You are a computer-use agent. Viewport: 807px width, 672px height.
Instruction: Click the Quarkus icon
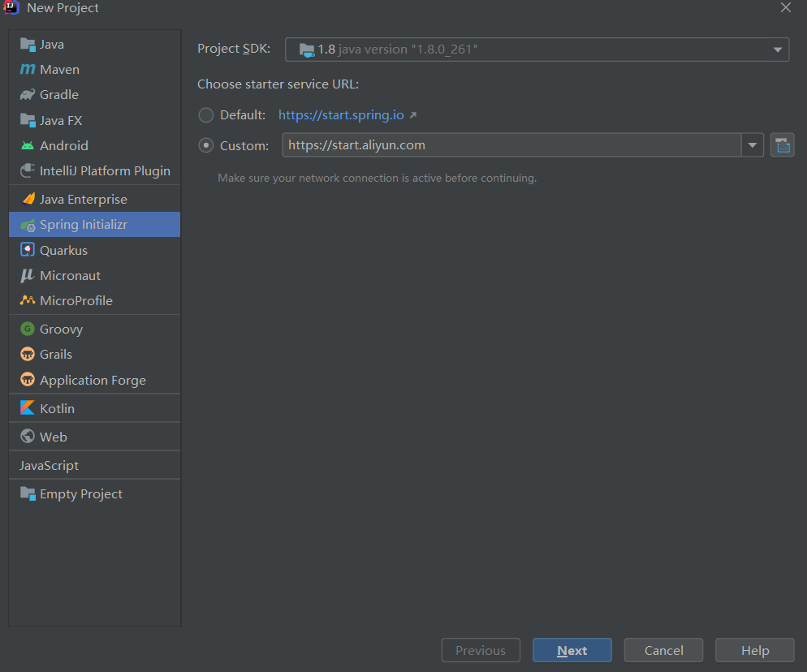[x=28, y=249]
